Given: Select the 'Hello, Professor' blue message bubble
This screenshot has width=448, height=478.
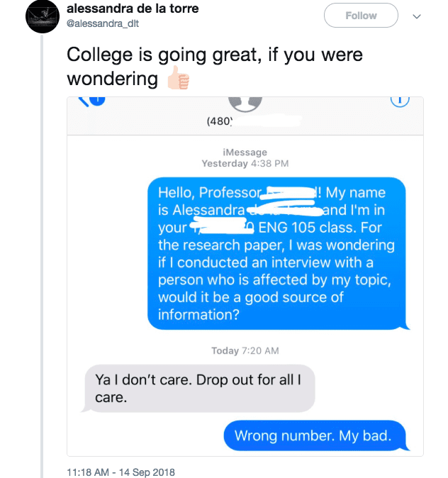Looking at the screenshot, I should point(276,253).
